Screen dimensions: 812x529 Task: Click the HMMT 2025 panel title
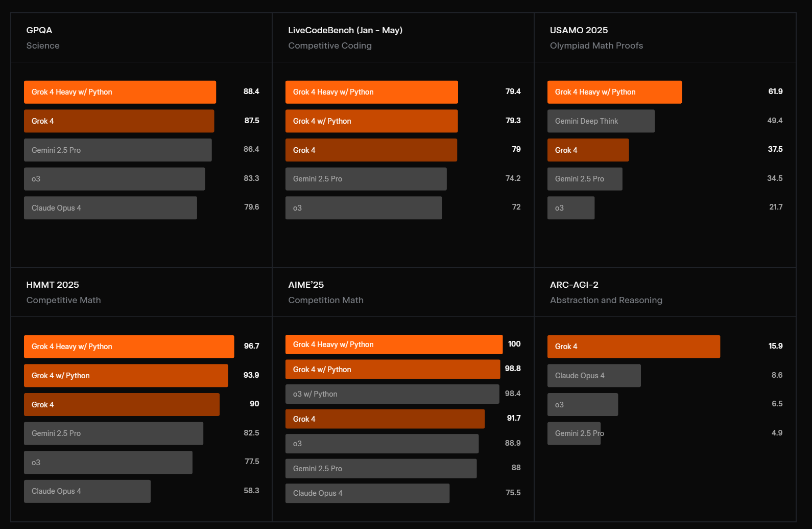point(53,285)
